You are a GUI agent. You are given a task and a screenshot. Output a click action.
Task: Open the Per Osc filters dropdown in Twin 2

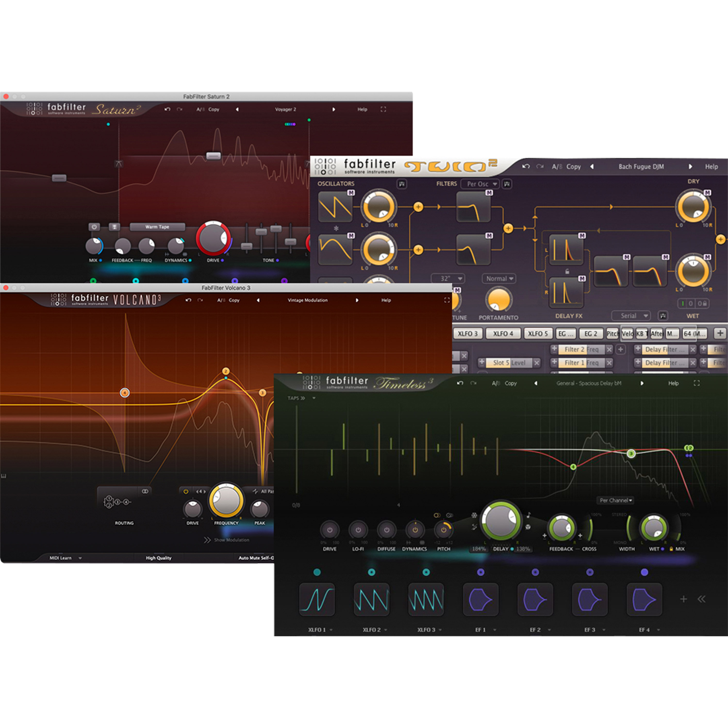click(x=480, y=184)
